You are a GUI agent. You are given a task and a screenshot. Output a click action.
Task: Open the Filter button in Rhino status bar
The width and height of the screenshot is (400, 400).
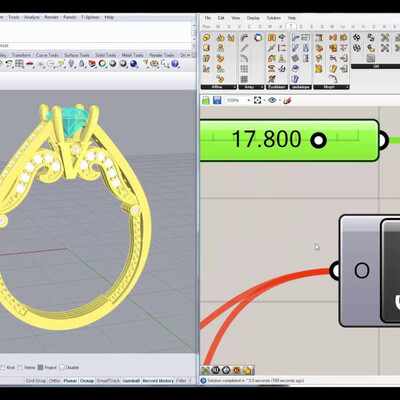tap(181, 381)
